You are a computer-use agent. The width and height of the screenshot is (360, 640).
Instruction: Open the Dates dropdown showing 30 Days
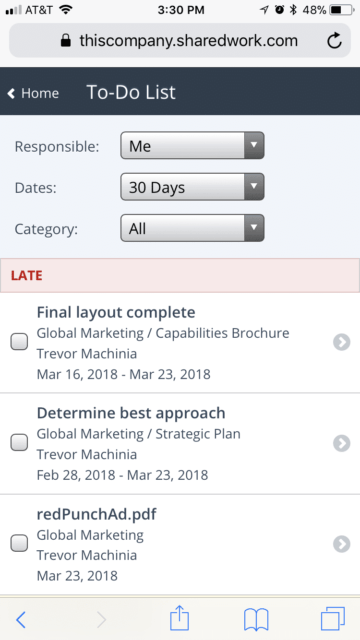click(x=192, y=187)
